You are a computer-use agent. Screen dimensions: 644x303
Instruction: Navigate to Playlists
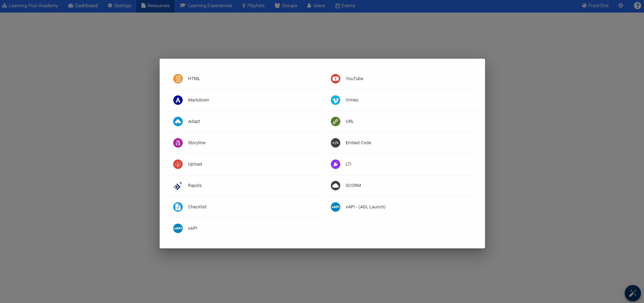click(253, 6)
